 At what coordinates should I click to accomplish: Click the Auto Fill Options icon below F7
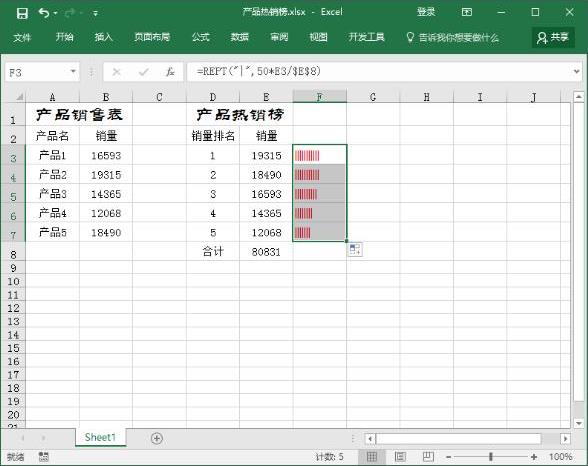[355, 249]
